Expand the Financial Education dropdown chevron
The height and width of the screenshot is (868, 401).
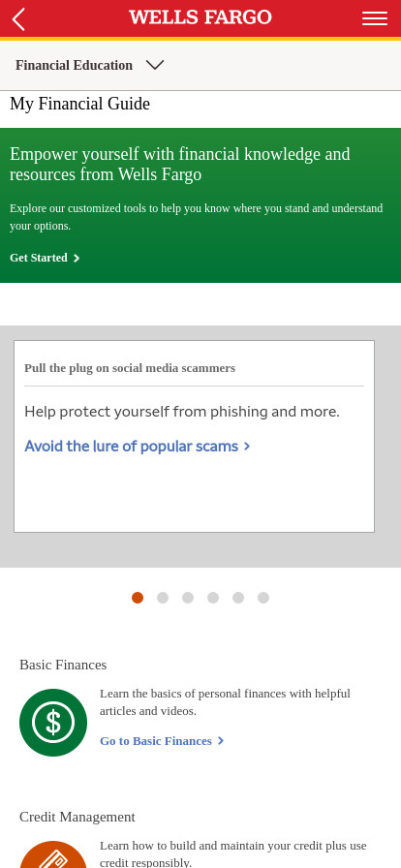pos(155,65)
